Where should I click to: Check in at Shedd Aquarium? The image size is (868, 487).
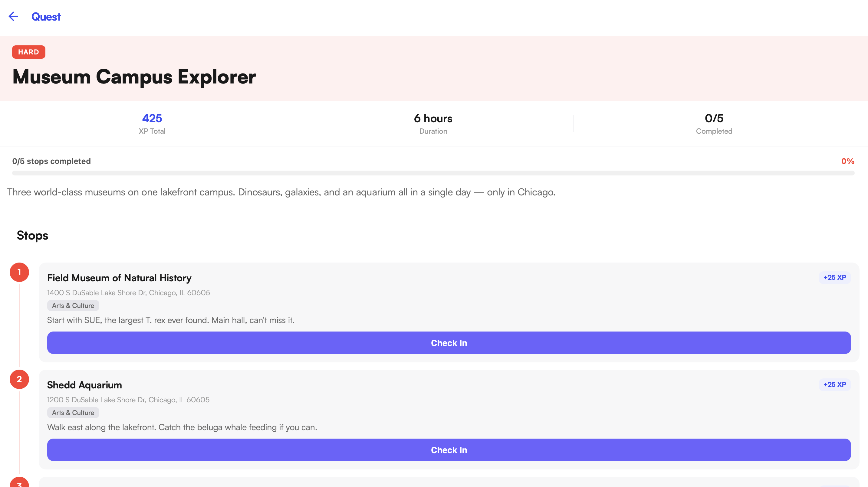click(x=449, y=450)
